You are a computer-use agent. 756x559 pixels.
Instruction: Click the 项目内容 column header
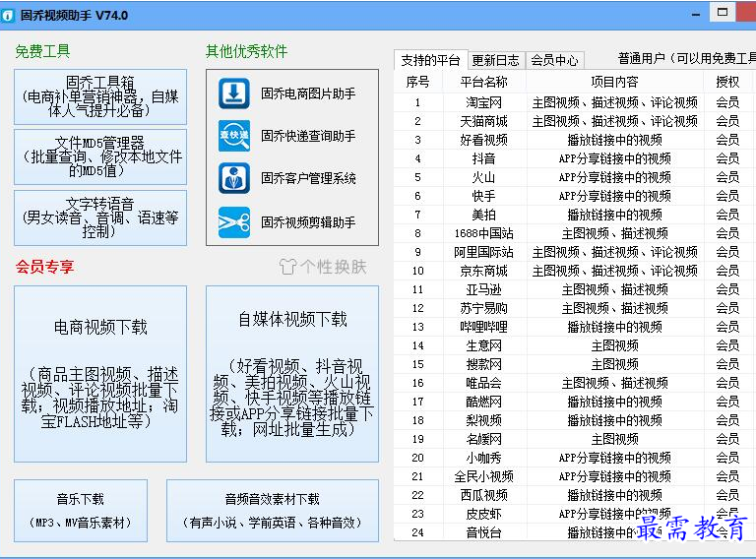[x=614, y=82]
